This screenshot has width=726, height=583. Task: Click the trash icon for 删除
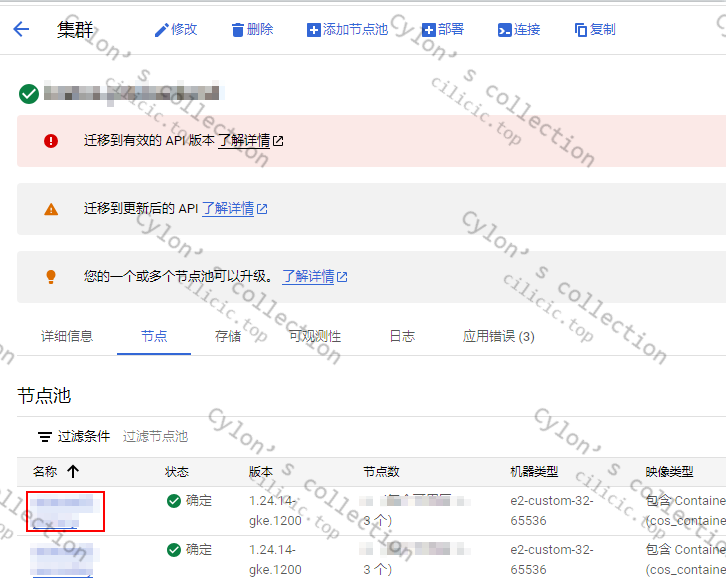pos(238,30)
